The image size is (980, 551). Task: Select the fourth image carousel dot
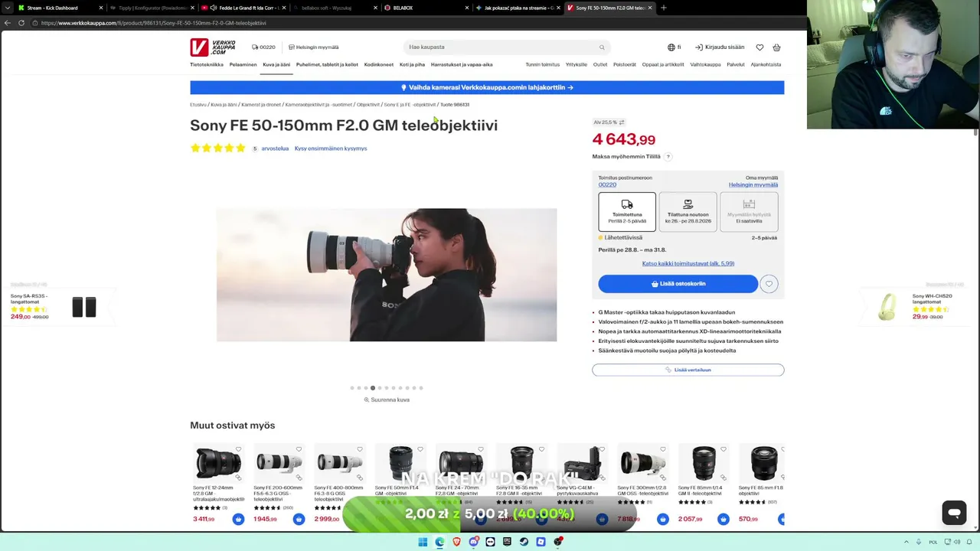point(373,388)
